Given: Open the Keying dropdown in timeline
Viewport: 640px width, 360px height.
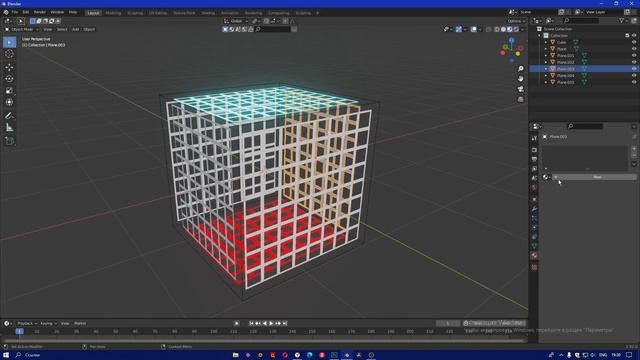Looking at the screenshot, I should (x=48, y=323).
